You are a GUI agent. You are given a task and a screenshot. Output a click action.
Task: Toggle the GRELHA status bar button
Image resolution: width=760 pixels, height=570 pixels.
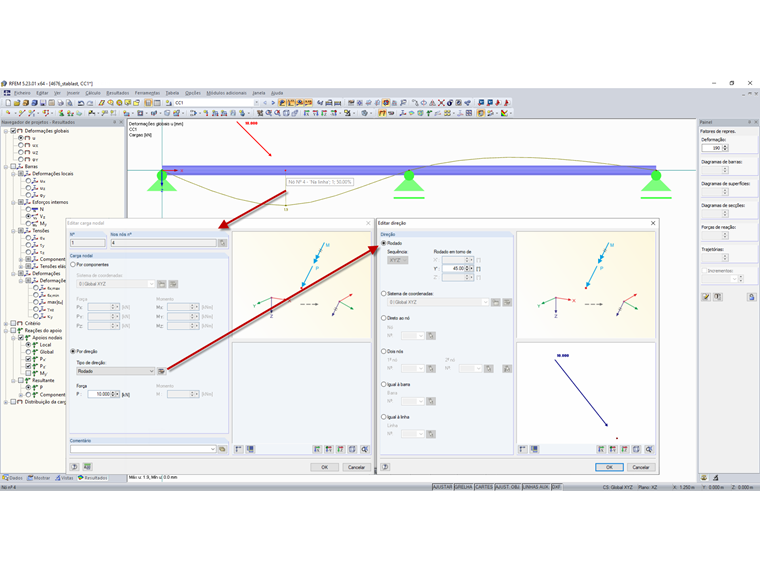(x=464, y=487)
